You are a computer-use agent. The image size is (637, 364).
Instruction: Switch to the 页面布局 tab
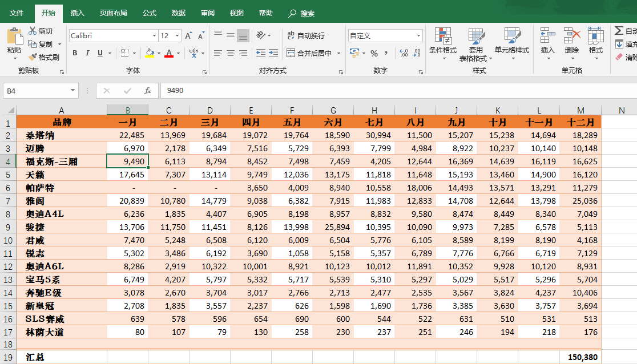coord(114,13)
